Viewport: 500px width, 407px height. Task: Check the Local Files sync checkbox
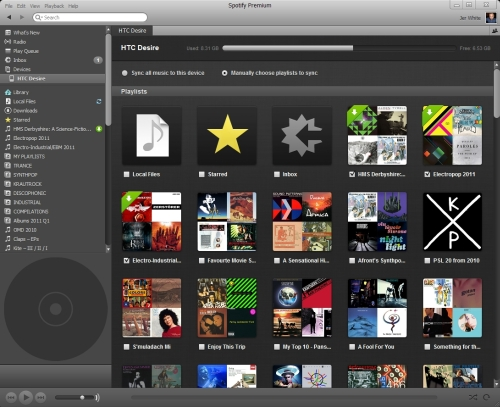tap(126, 174)
